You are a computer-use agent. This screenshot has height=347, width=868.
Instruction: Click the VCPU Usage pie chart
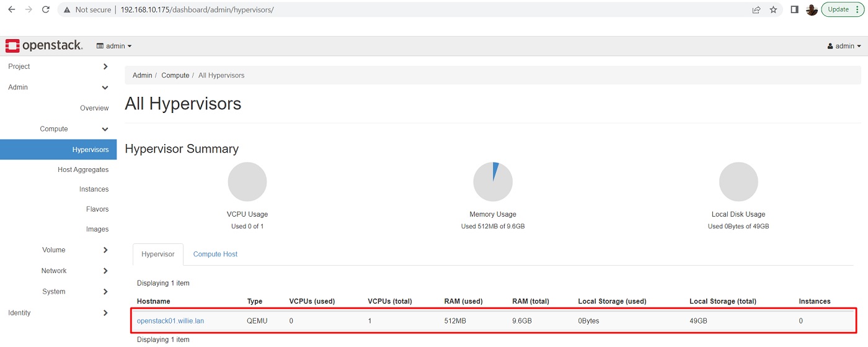247,182
